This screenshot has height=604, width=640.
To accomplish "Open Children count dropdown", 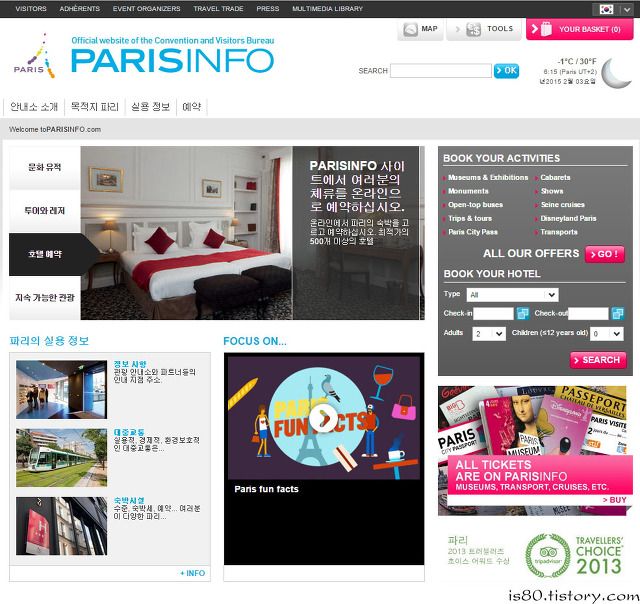I will 607,334.
